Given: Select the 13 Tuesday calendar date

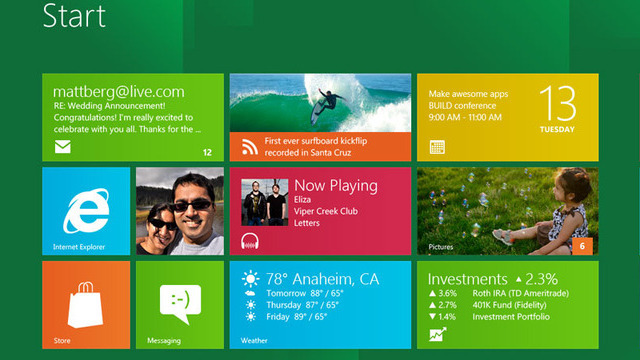Looking at the screenshot, I should tap(557, 109).
